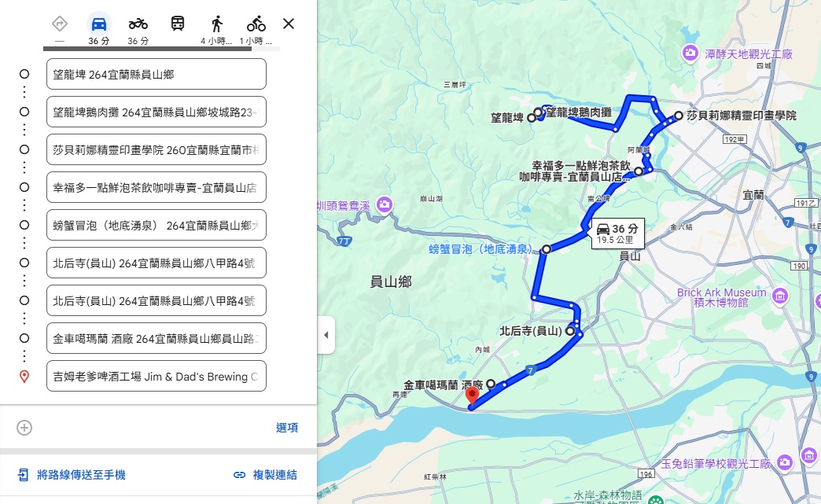
Task: Edit the 望龍埤 starting point field
Action: pos(156,75)
